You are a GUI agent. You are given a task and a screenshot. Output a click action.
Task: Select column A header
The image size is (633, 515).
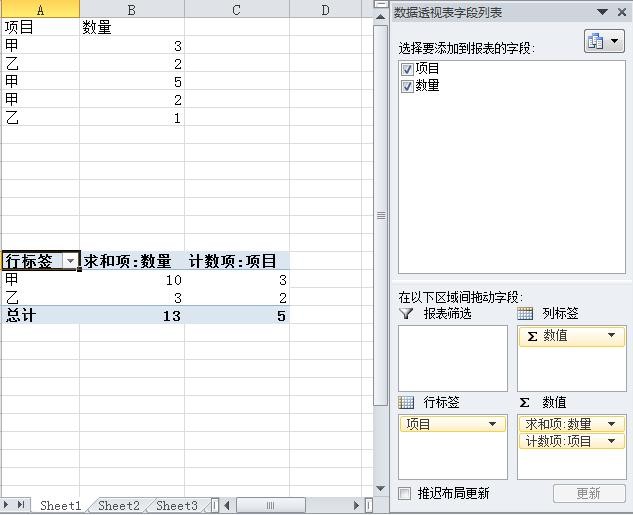[x=40, y=9]
